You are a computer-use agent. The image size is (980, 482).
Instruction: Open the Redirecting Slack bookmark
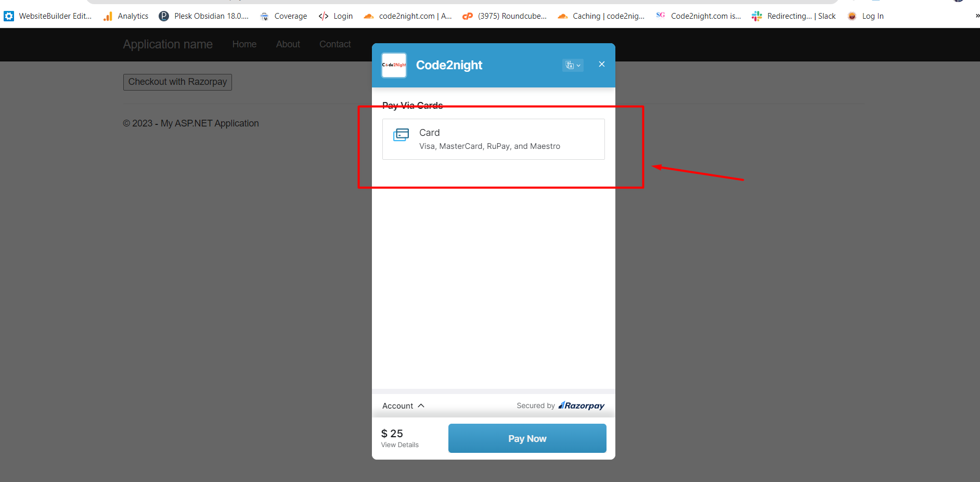(x=794, y=16)
